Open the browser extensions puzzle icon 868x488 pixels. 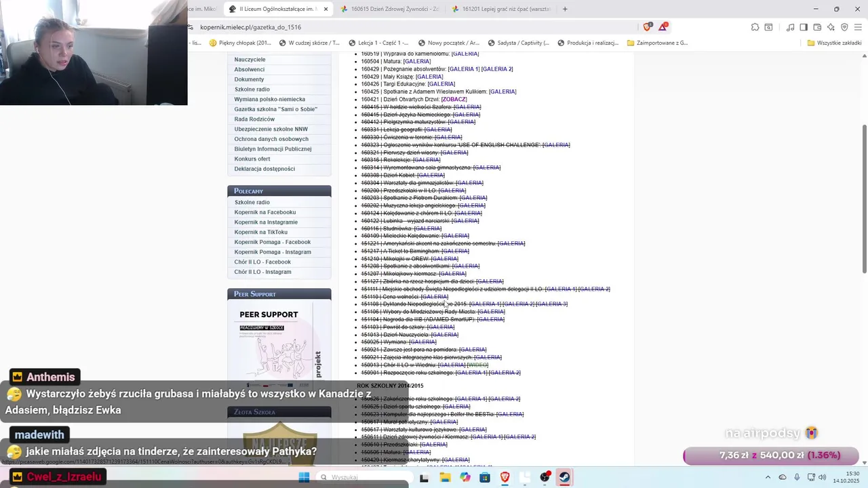point(755,27)
